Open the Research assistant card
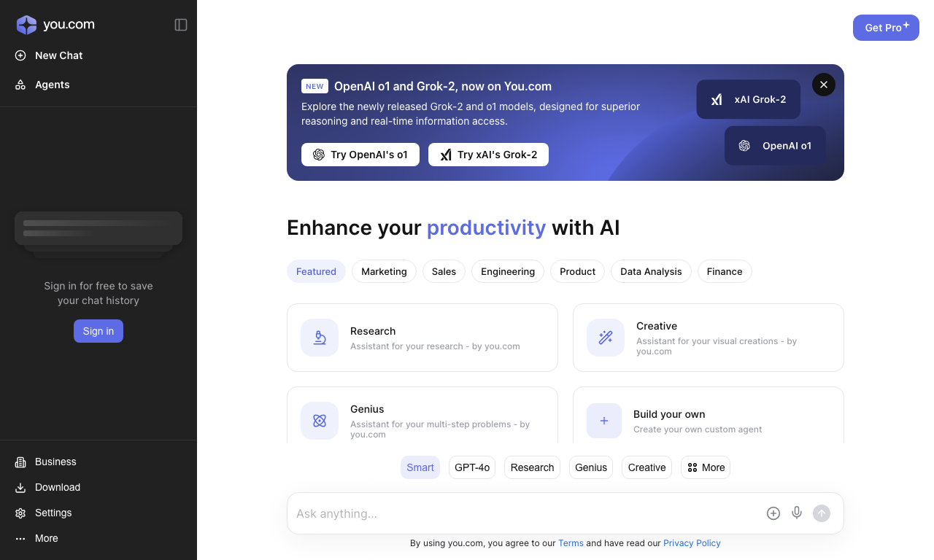 422,338
